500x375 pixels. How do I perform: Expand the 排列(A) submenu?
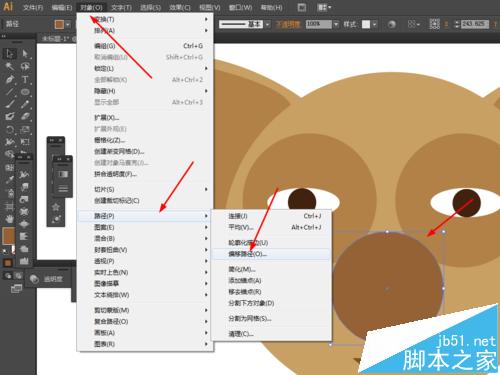(145, 31)
